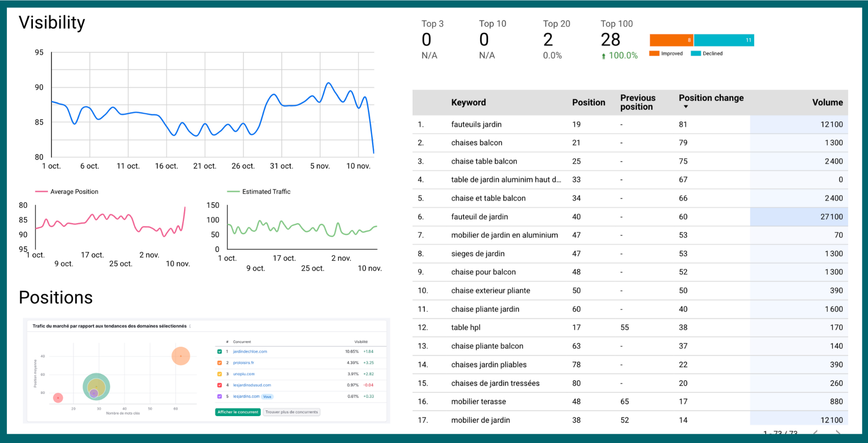Click the small red bubble in the scatter chart

pyautogui.click(x=58, y=398)
